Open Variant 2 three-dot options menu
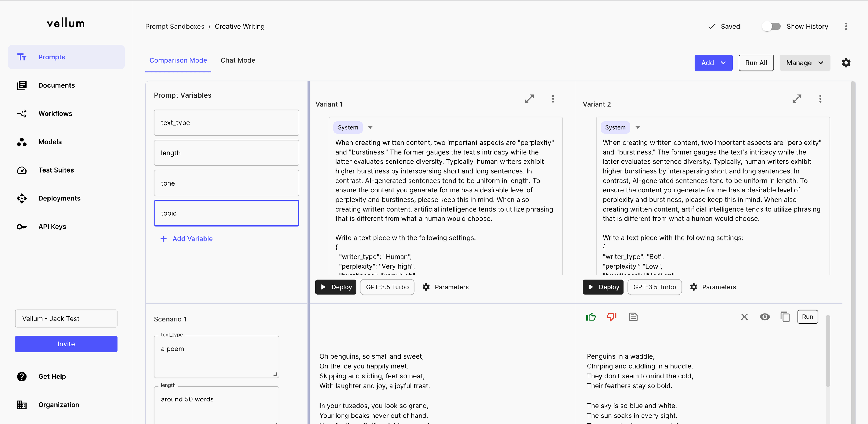 pyautogui.click(x=820, y=99)
